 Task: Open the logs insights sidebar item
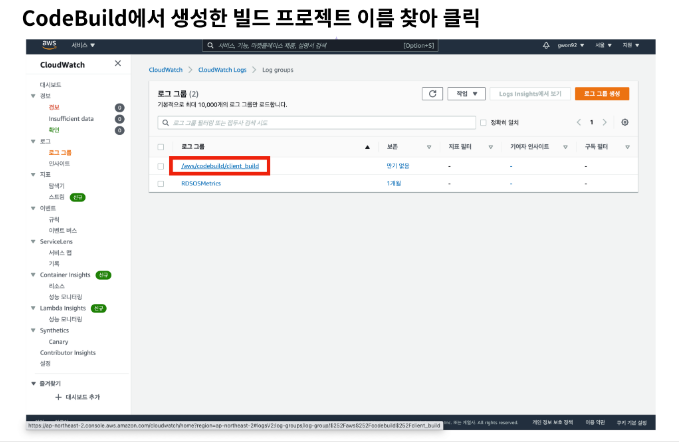(59, 163)
